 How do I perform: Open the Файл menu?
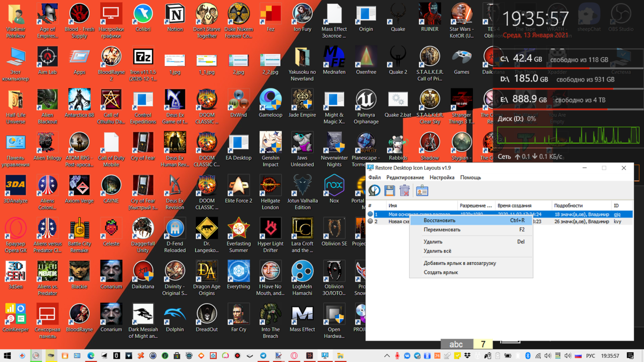[375, 178]
